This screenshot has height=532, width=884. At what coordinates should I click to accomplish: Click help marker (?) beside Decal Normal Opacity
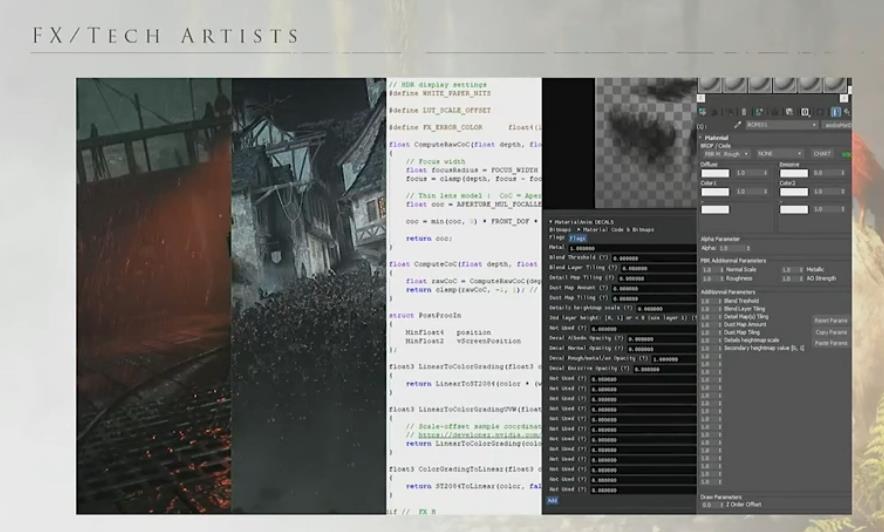[x=618, y=348]
